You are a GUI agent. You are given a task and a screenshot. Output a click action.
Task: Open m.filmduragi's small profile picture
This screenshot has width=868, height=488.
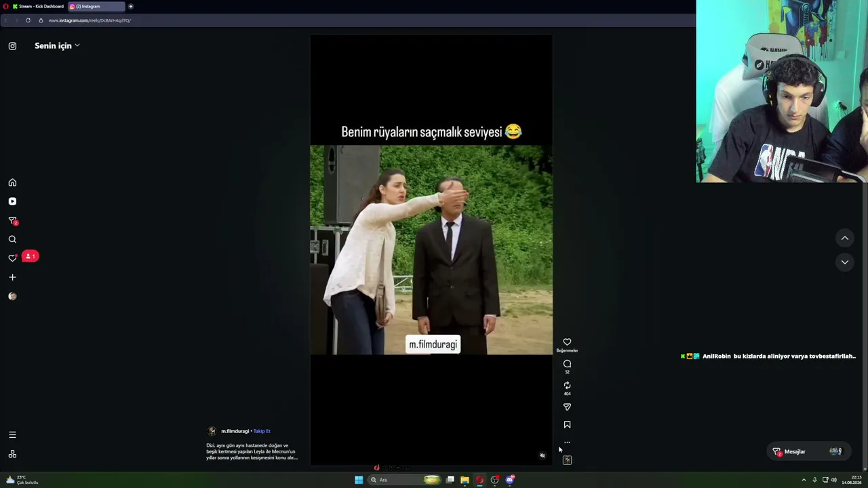212,431
